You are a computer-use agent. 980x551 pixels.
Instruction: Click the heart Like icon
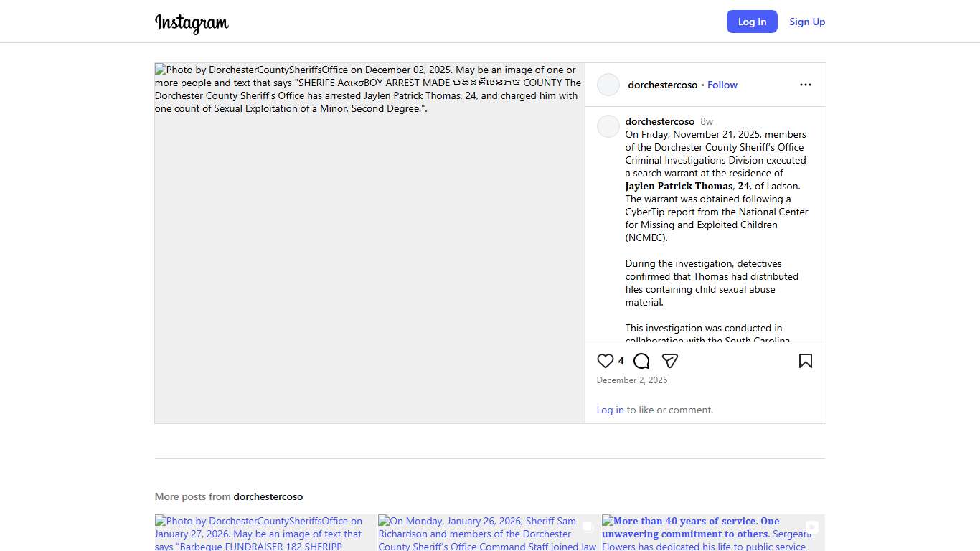point(606,361)
